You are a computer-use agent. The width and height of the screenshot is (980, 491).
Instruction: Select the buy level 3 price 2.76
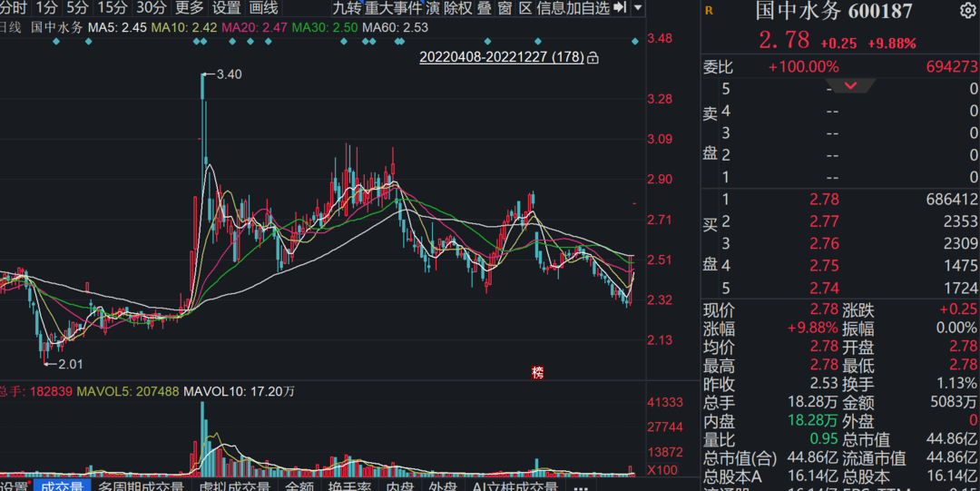click(824, 243)
